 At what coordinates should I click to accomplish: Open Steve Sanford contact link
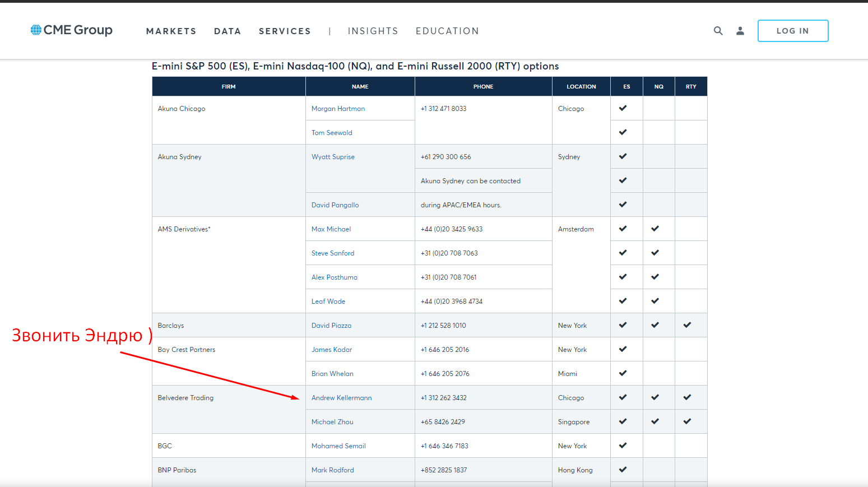tap(333, 253)
